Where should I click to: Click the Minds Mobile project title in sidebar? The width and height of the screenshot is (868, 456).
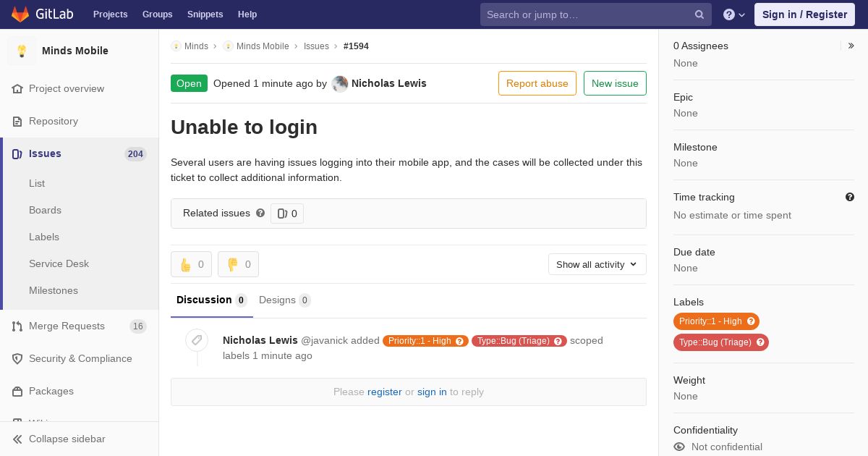pos(75,51)
